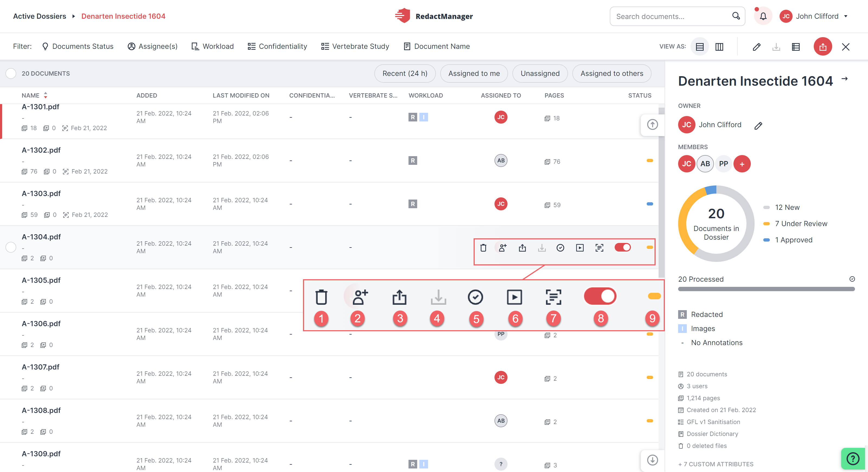Open the Document Name filter dropdown
This screenshot has width=868, height=472.
pos(437,46)
